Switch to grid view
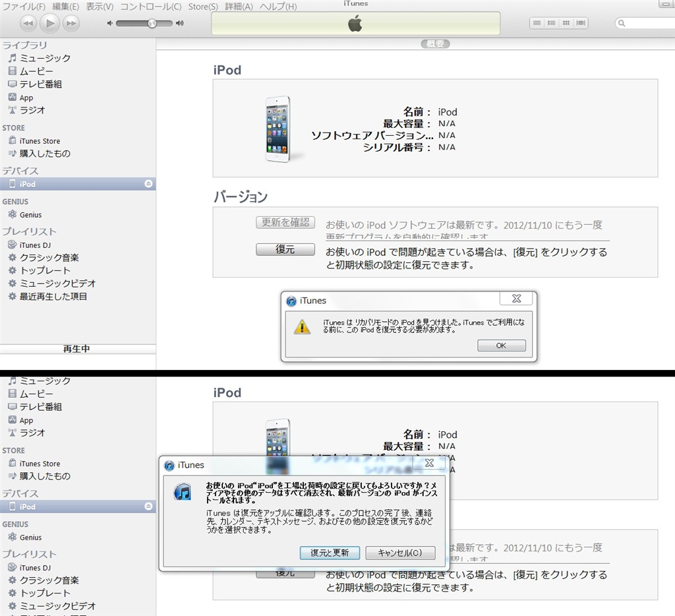The height and width of the screenshot is (616, 675). 566,23
